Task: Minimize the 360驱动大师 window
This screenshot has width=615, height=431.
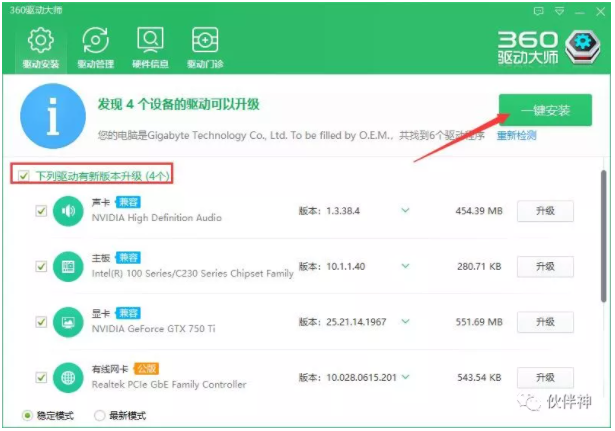Action: coord(580,13)
